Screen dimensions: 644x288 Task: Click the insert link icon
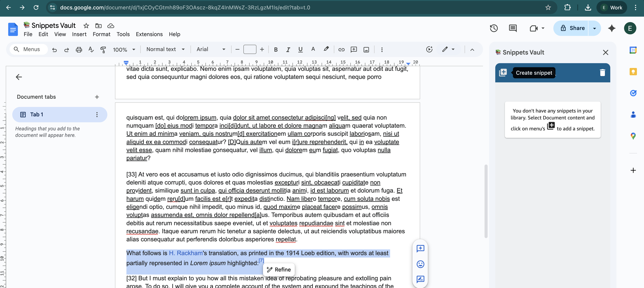[341, 50]
